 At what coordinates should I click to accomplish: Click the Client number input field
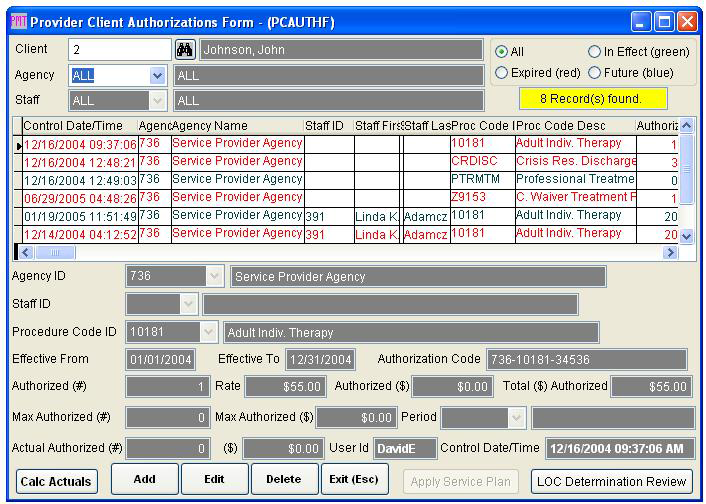pos(119,50)
